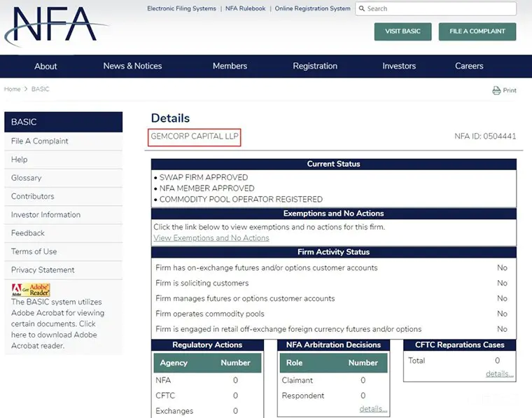Select the BASIC sidebar header
The height and width of the screenshot is (418, 532).
click(x=64, y=122)
